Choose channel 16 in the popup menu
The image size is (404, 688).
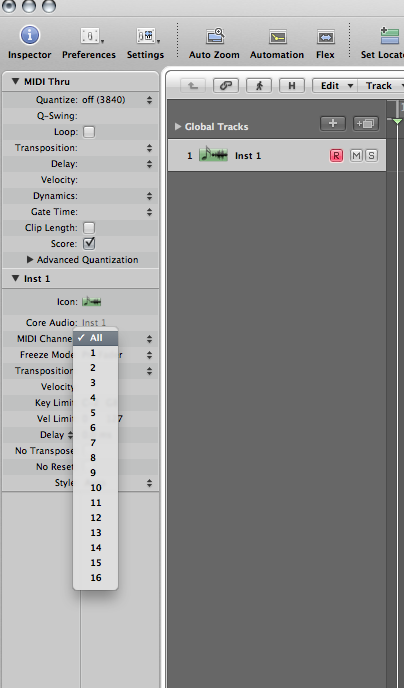[96, 578]
